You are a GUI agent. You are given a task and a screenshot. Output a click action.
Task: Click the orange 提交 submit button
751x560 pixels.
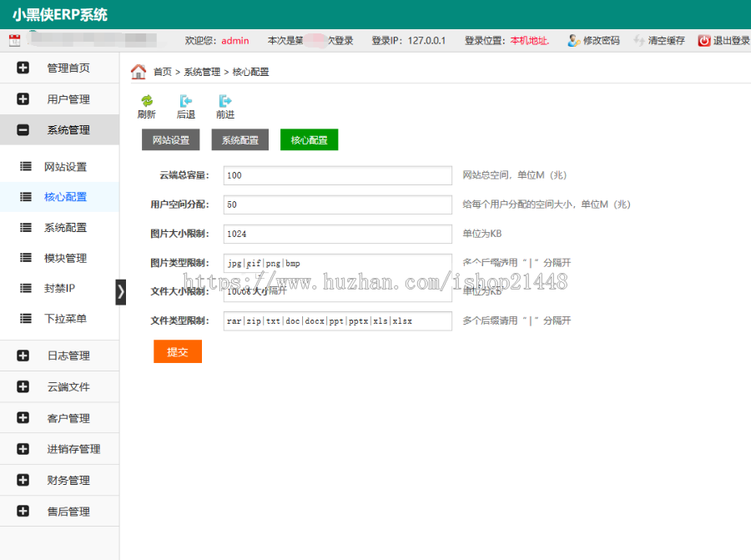tap(178, 351)
